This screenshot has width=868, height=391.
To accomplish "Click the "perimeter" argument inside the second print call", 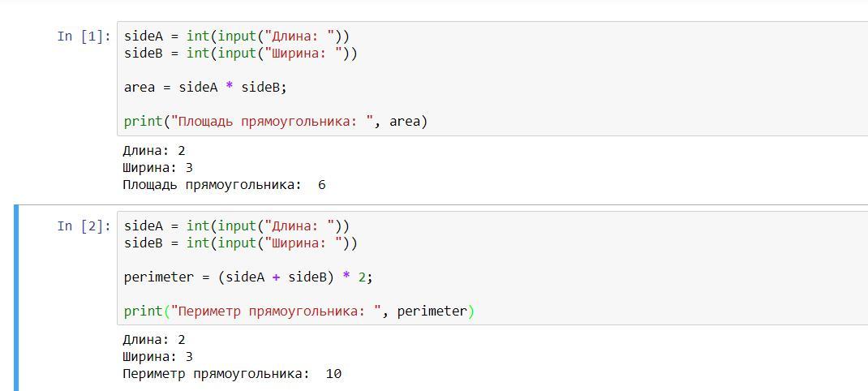I will pyautogui.click(x=432, y=312).
